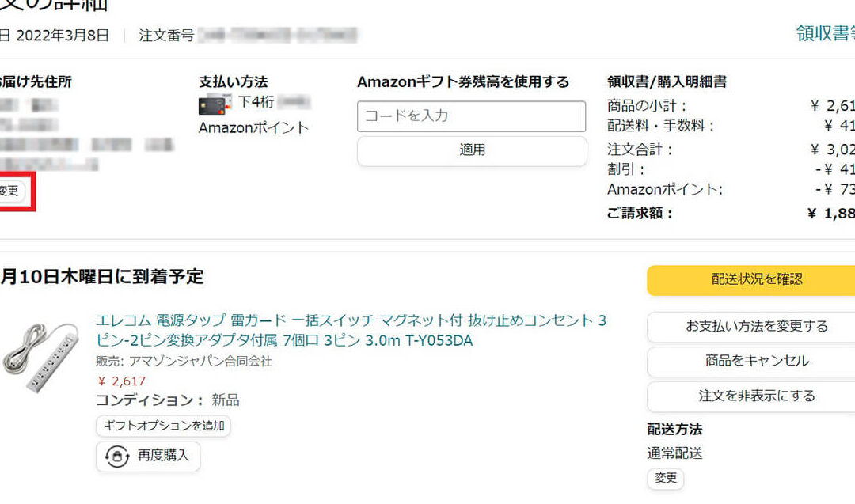Click the 配送状況を確認 tracking button
Viewport: 855px width, 504px height.
pyautogui.click(x=750, y=280)
